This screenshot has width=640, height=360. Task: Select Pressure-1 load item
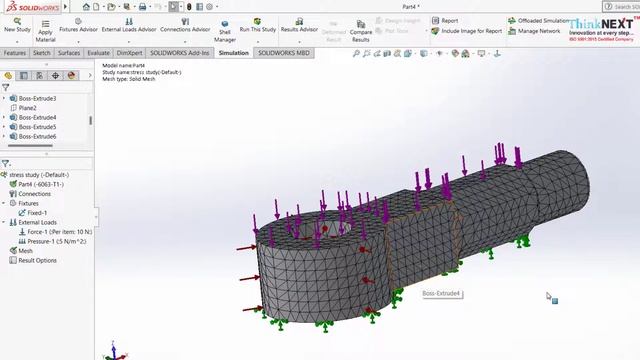(x=53, y=241)
